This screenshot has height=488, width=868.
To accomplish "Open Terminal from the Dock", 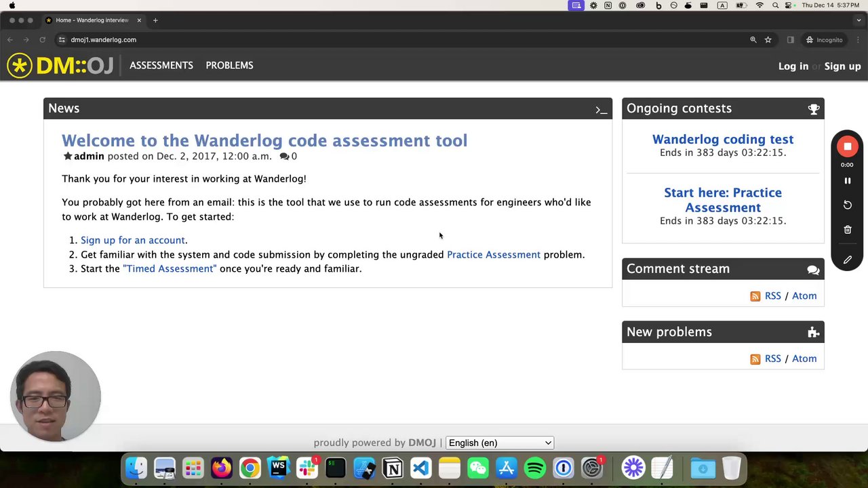I will (336, 468).
